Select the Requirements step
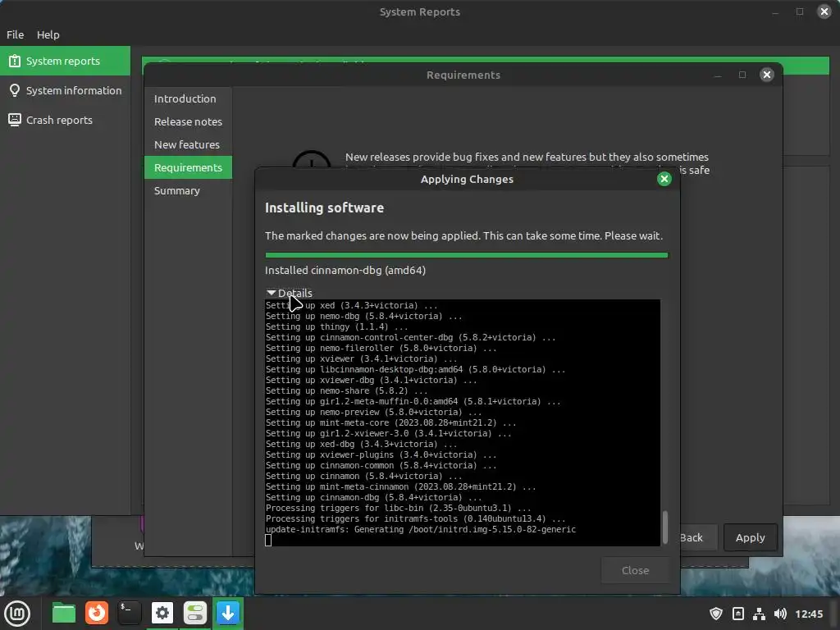 coord(188,167)
